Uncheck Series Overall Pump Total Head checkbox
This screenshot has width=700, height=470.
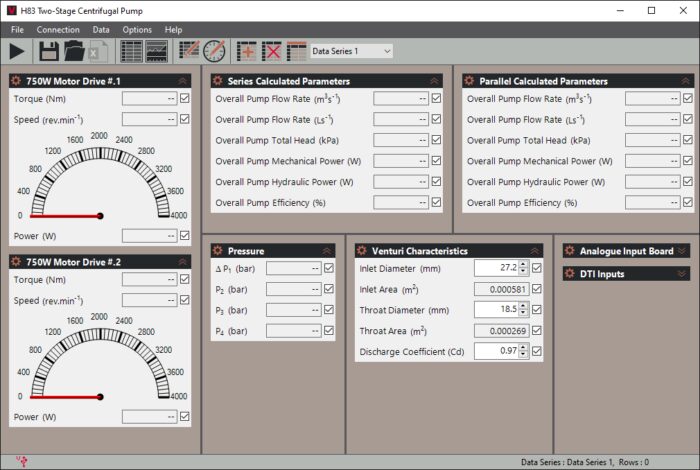coord(436,140)
